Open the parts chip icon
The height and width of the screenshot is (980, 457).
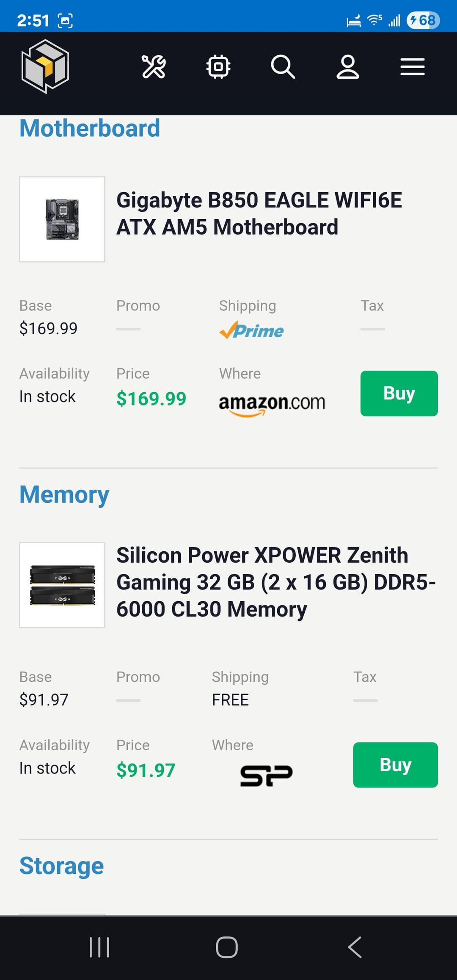click(x=218, y=67)
